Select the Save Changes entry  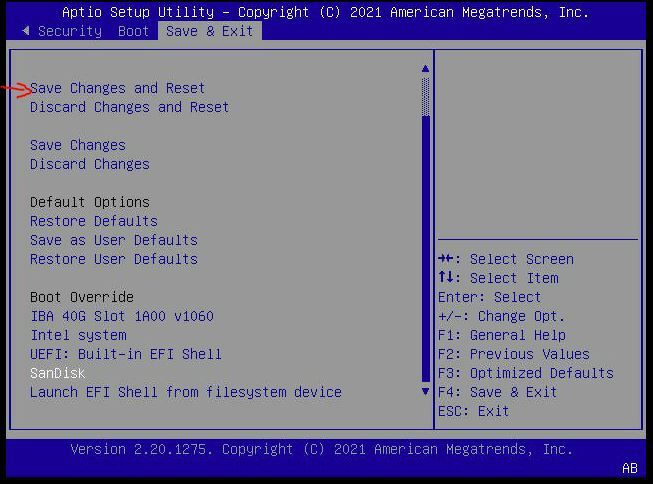(77, 145)
